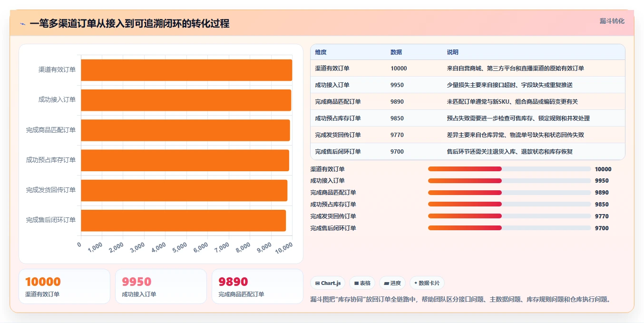Click the 成功接入订单 bar in chart
The image size is (644, 323).
(x=186, y=100)
